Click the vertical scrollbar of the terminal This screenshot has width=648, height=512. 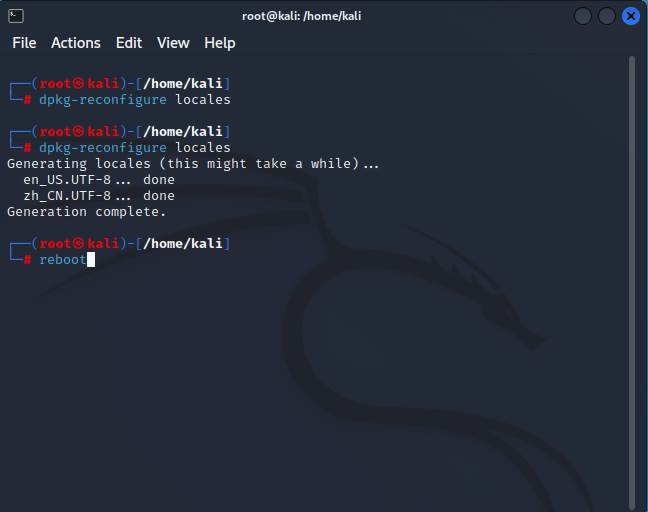pyautogui.click(x=631, y=283)
